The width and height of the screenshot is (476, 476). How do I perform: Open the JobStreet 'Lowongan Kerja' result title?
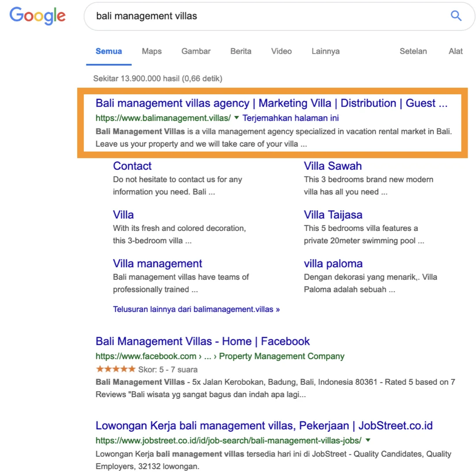click(x=264, y=426)
